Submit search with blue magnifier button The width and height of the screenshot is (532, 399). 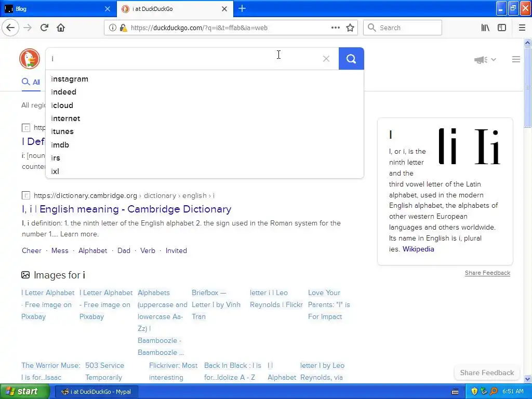point(351,59)
